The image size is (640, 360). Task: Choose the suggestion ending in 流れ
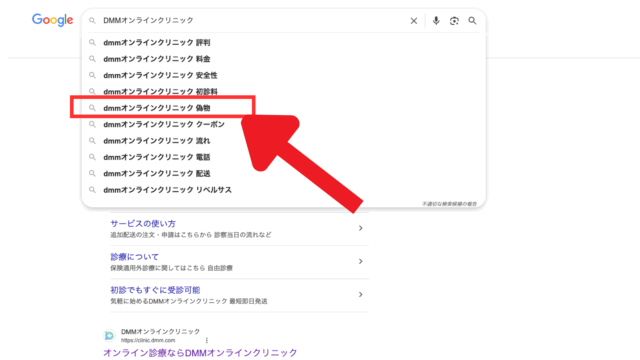click(x=284, y=140)
